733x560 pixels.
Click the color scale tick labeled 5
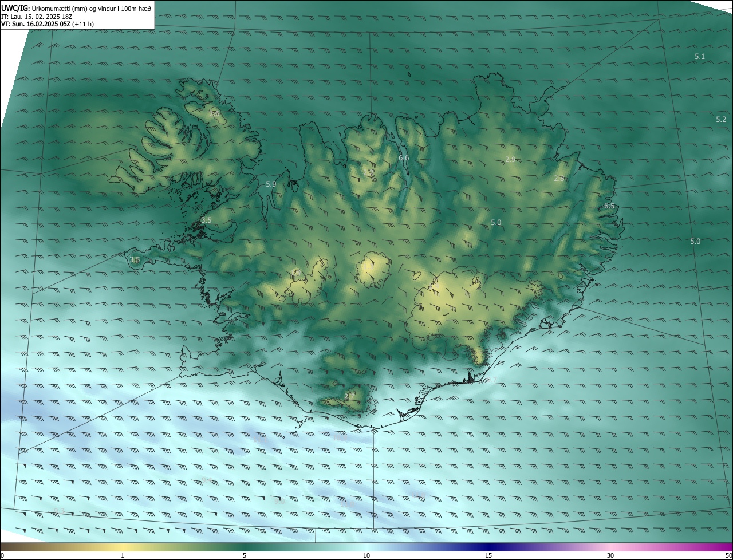(245, 555)
